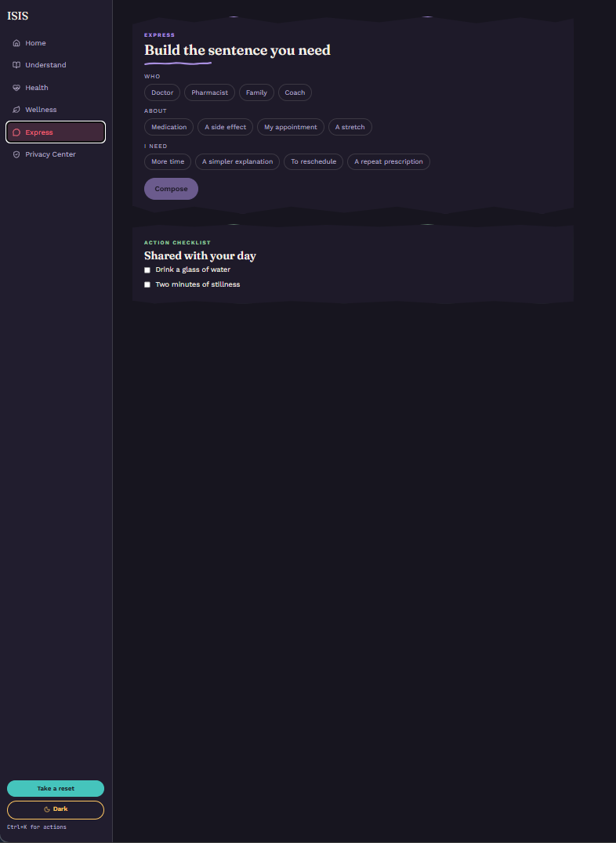Screen dimensions: 616x843
Task: Click the moon icon on Dark button
Action: tap(47, 809)
